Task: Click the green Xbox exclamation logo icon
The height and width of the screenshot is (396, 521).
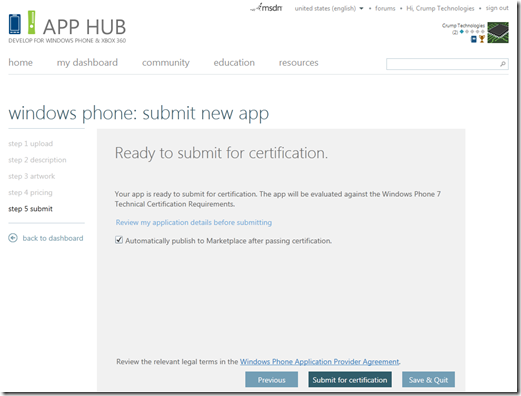Action: [31, 22]
